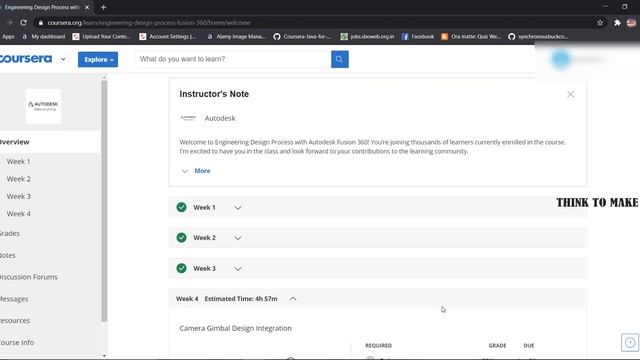Expand the Week 3 section chevron
The image size is (640, 360).
(x=238, y=269)
